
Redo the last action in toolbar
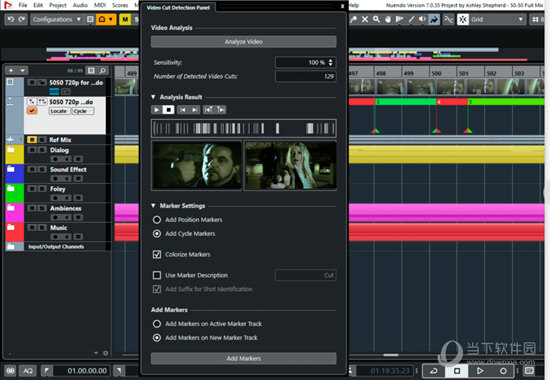(22, 19)
